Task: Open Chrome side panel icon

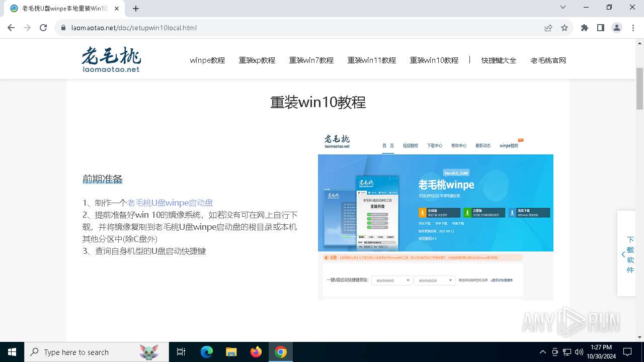Action: pos(601,28)
